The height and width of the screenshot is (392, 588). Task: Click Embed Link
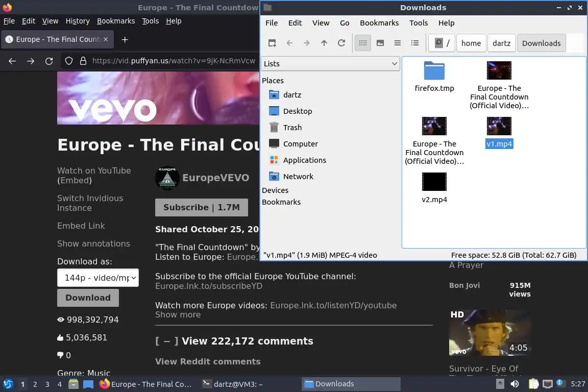[x=81, y=226]
